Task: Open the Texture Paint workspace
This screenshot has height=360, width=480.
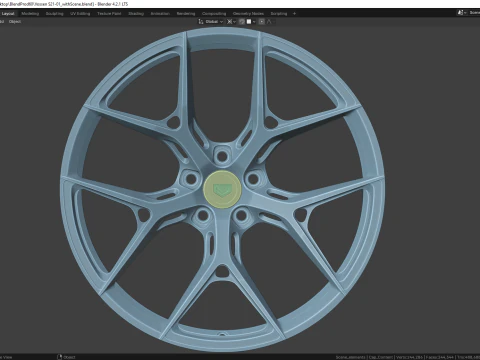Action: [109, 14]
